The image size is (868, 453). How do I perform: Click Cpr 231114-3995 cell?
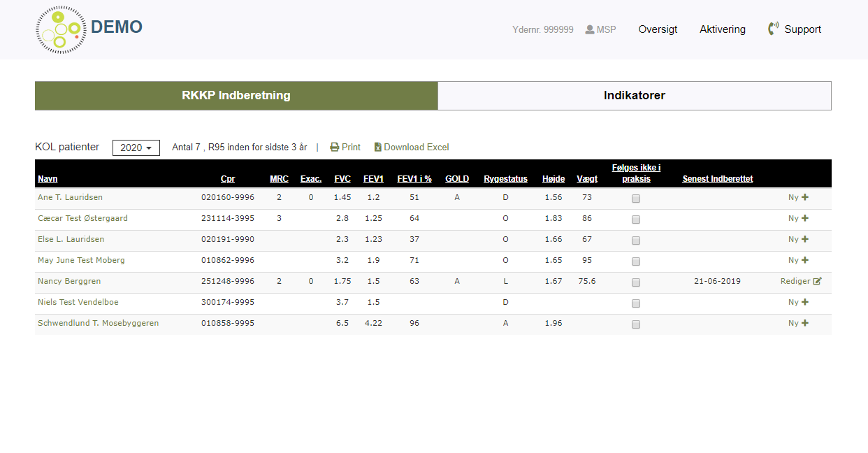(228, 218)
